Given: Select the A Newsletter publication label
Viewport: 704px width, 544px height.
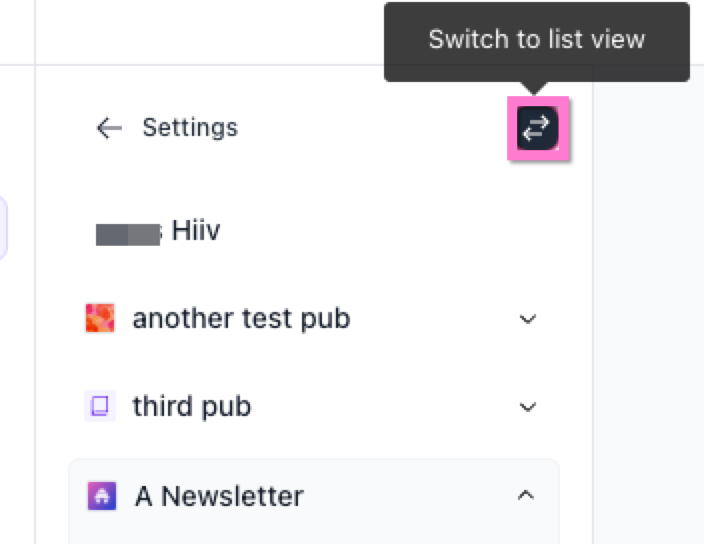Looking at the screenshot, I should 219,495.
